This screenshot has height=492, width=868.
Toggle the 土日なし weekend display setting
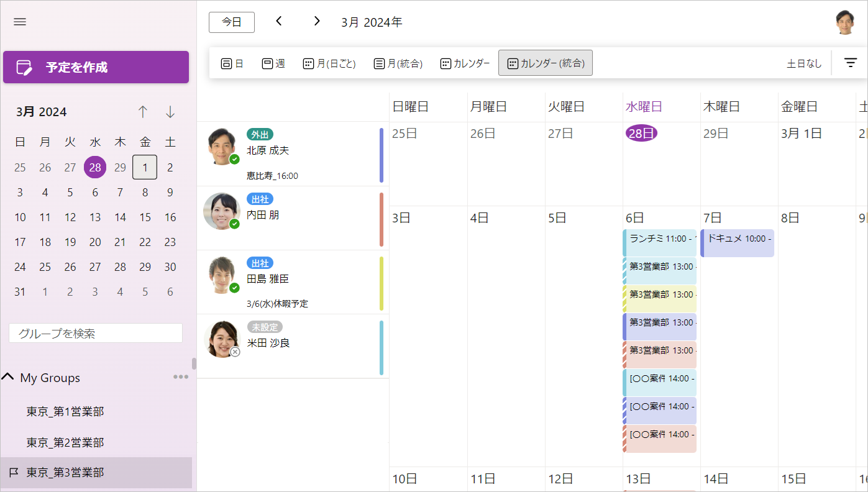coord(803,62)
